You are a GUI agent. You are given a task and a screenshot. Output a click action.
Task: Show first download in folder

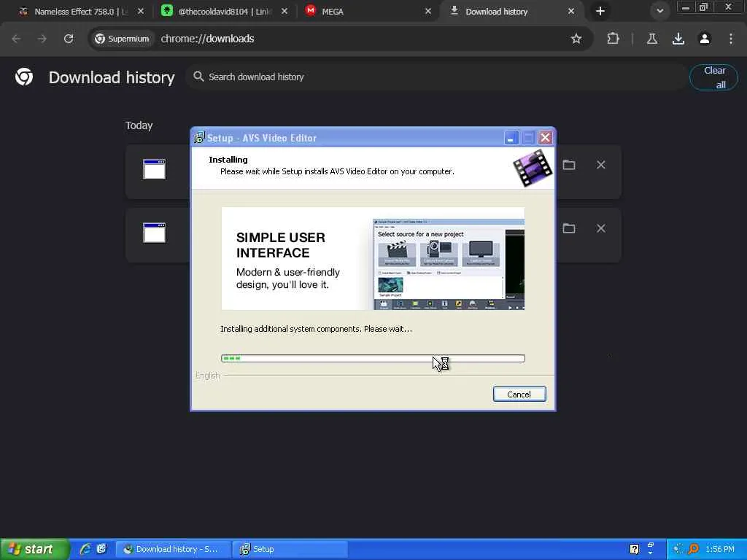569,165
